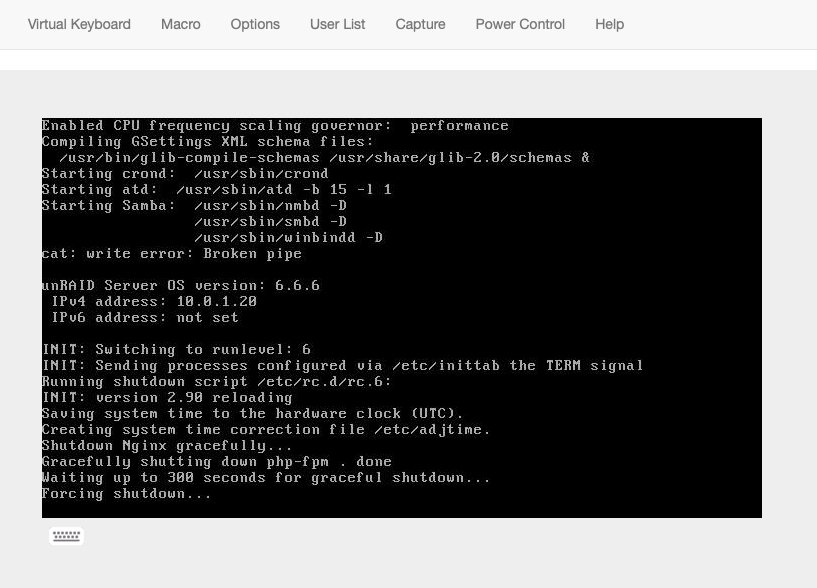Click the 'Forcing shutdown...' line
This screenshot has width=817, height=588.
pyautogui.click(x=127, y=493)
